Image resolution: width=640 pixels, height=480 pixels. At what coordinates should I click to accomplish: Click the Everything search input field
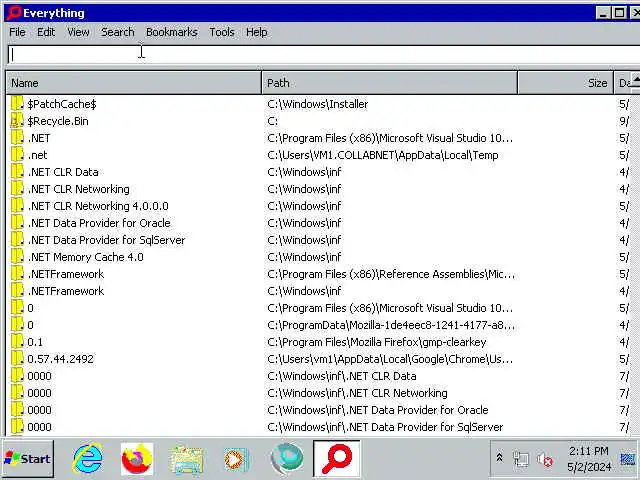[x=324, y=54]
